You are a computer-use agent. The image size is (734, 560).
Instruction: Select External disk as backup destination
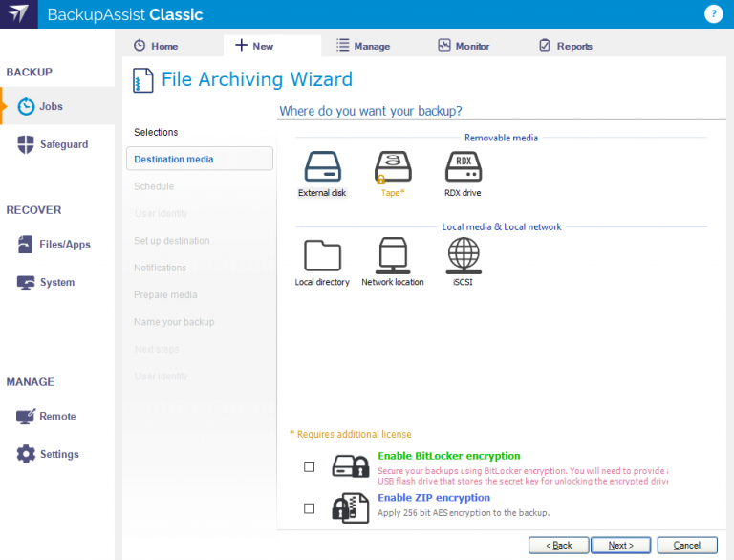point(322,168)
